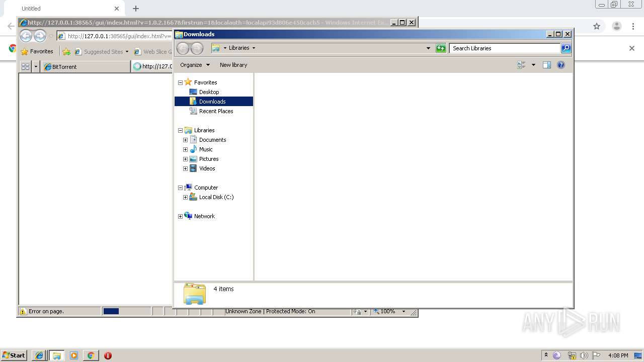This screenshot has width=644, height=362.
Task: Click Chrome taskbar icon
Action: pos(91,355)
